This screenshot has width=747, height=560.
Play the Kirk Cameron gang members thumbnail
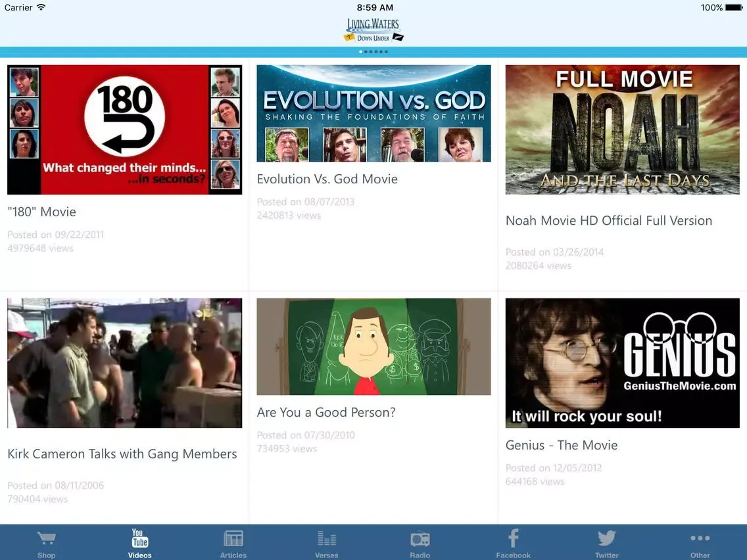125,363
